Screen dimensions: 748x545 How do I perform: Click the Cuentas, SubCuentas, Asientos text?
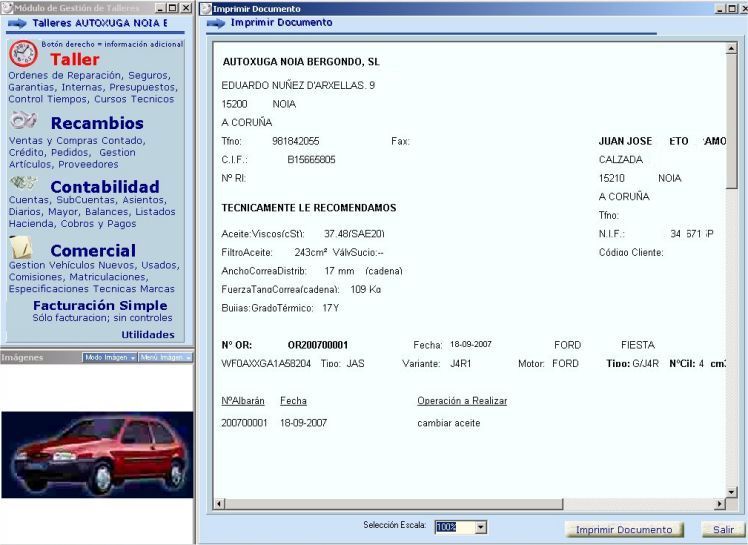92,212
